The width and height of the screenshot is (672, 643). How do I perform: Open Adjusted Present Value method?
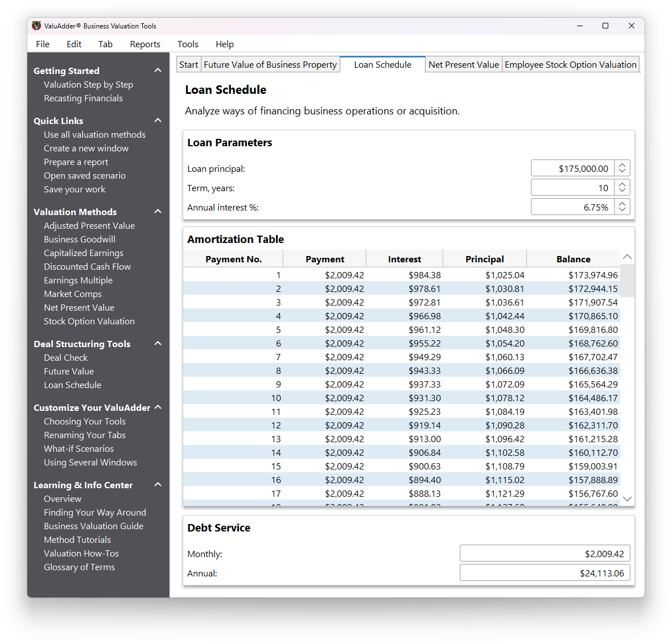coord(89,225)
